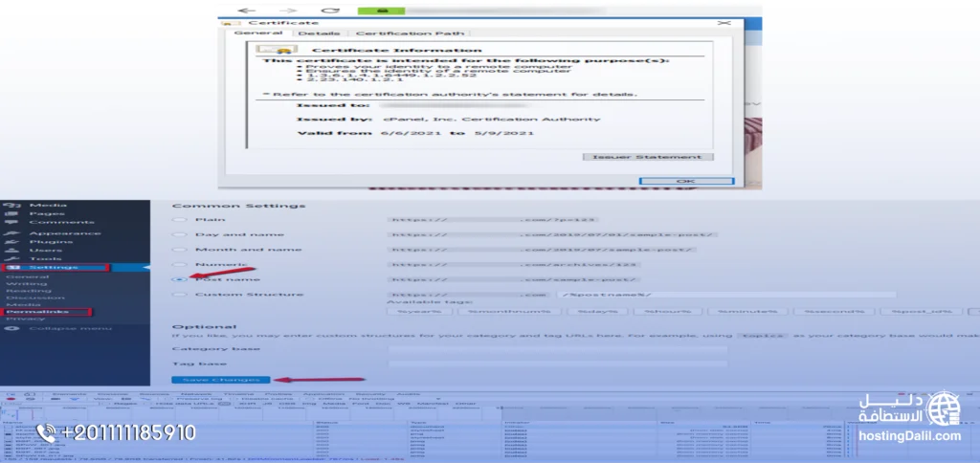Screen dimensions: 980x463
Task: Click the custom structure /%postname%/ field
Action: pos(726,295)
